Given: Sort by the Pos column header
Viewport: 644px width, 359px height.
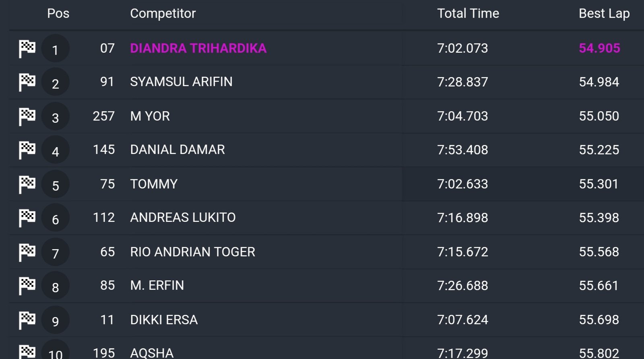Looking at the screenshot, I should click(x=58, y=13).
